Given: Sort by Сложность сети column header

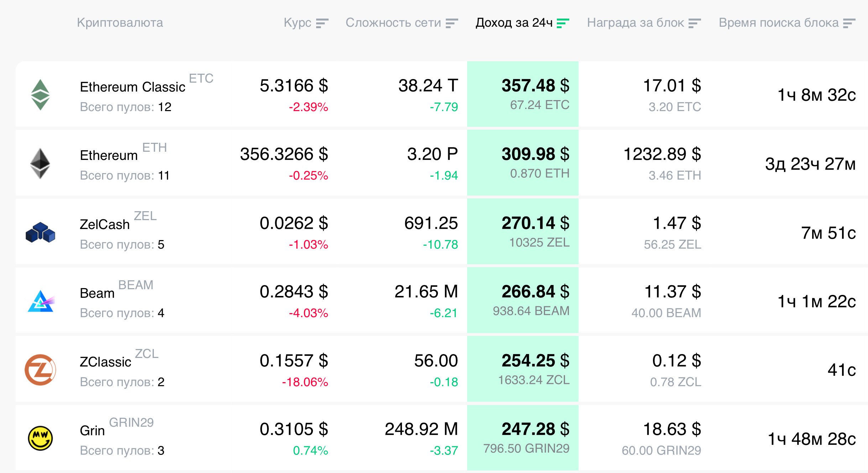Looking at the screenshot, I should click(x=402, y=23).
